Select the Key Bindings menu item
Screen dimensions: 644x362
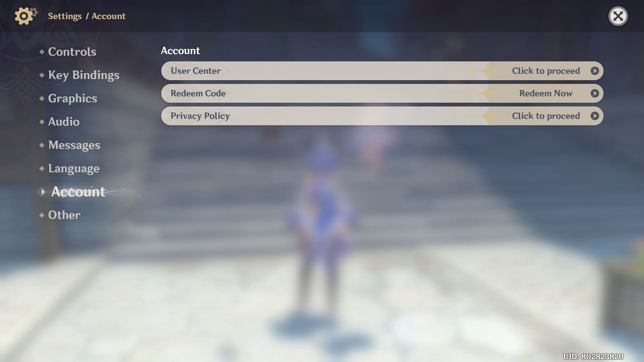(84, 74)
